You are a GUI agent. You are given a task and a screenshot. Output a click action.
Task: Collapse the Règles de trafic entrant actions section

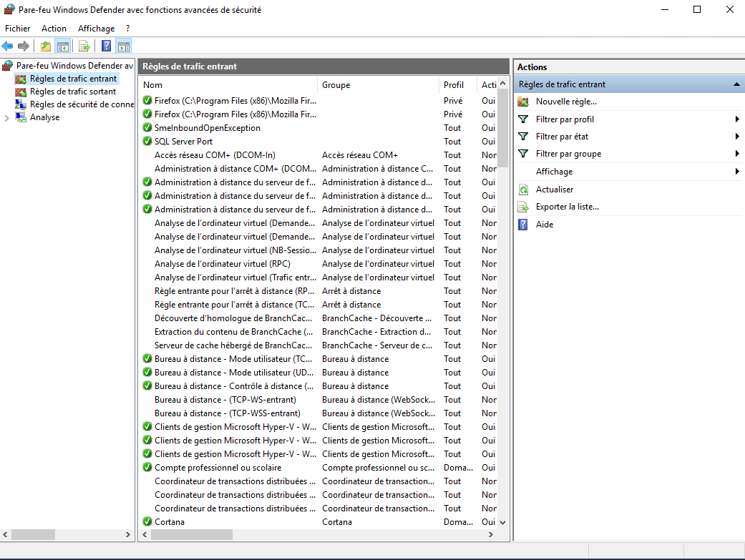[736, 84]
